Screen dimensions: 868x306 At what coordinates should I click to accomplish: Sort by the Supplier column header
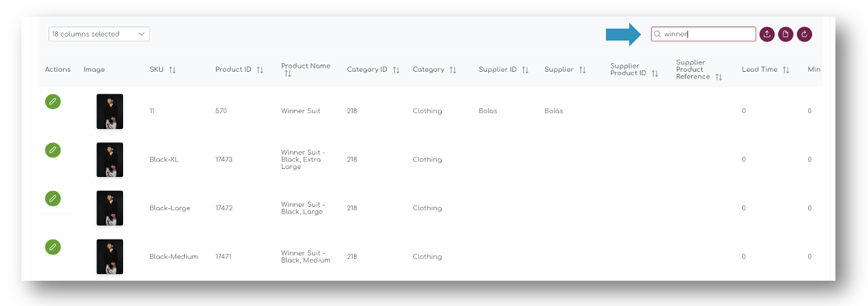565,70
